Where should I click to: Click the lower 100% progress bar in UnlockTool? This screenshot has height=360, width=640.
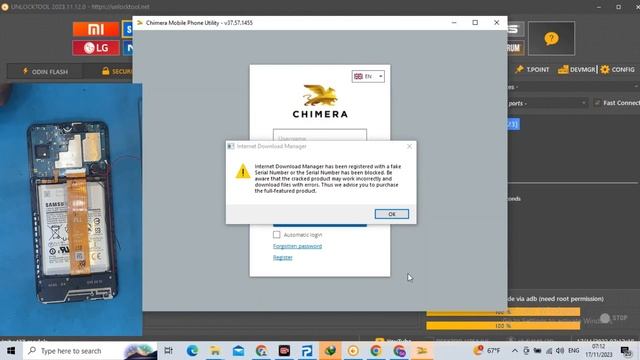(503, 326)
